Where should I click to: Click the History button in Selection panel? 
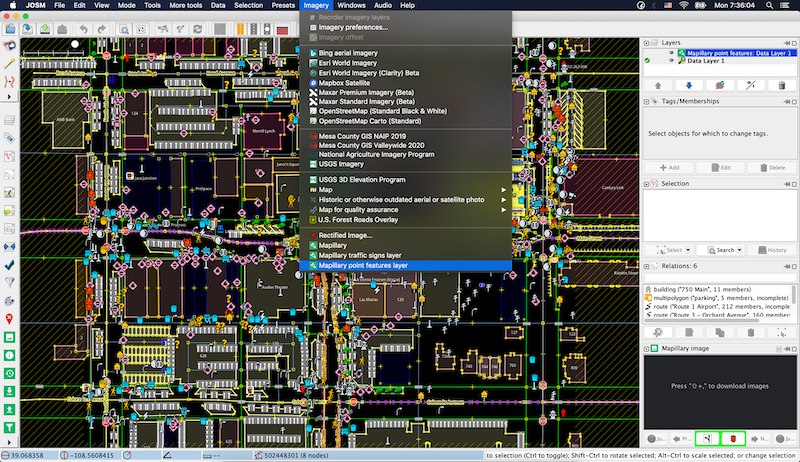click(772, 250)
